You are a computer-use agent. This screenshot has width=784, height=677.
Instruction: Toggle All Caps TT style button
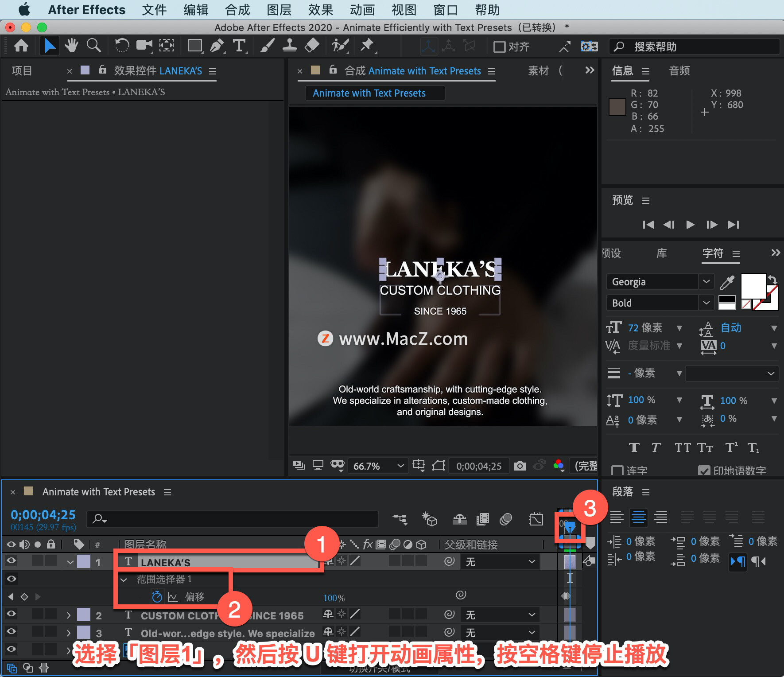click(683, 447)
